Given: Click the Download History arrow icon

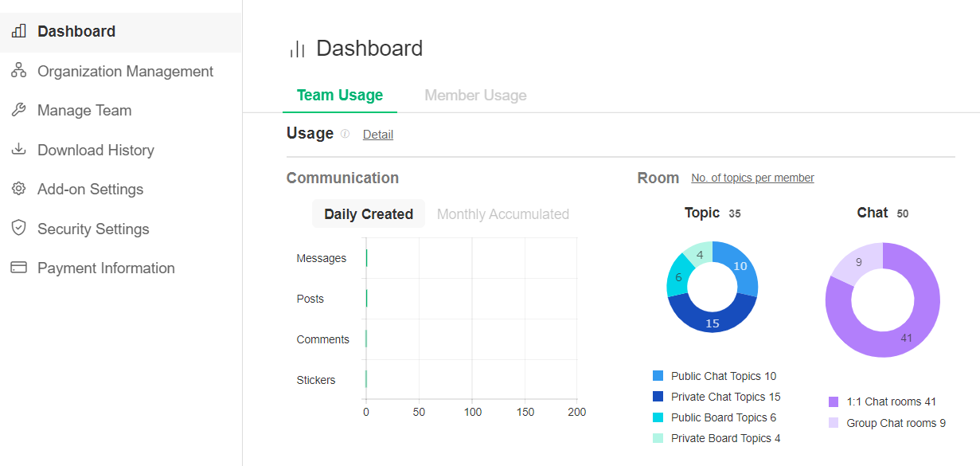Looking at the screenshot, I should click(x=18, y=150).
